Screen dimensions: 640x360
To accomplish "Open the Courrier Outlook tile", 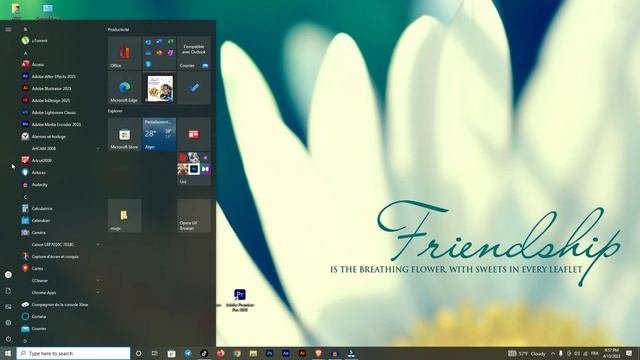I will coord(194,53).
